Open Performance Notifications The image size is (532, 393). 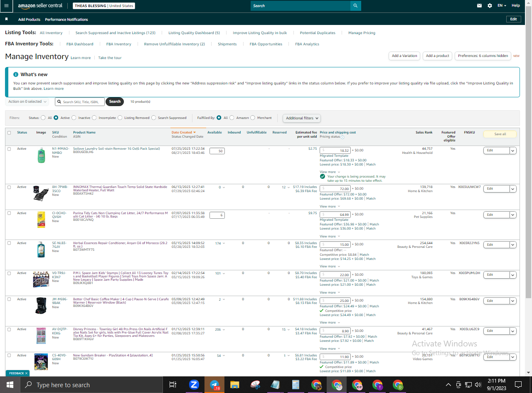tap(66, 20)
